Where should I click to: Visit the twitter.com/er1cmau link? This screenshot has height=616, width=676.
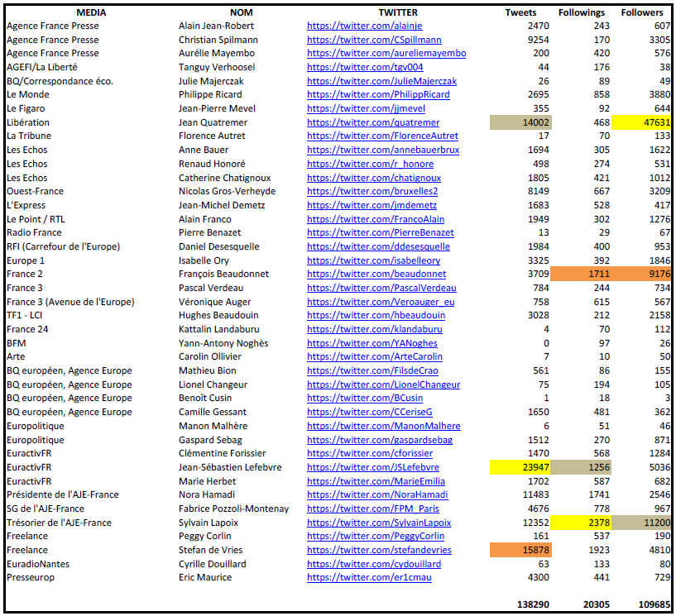click(x=369, y=577)
